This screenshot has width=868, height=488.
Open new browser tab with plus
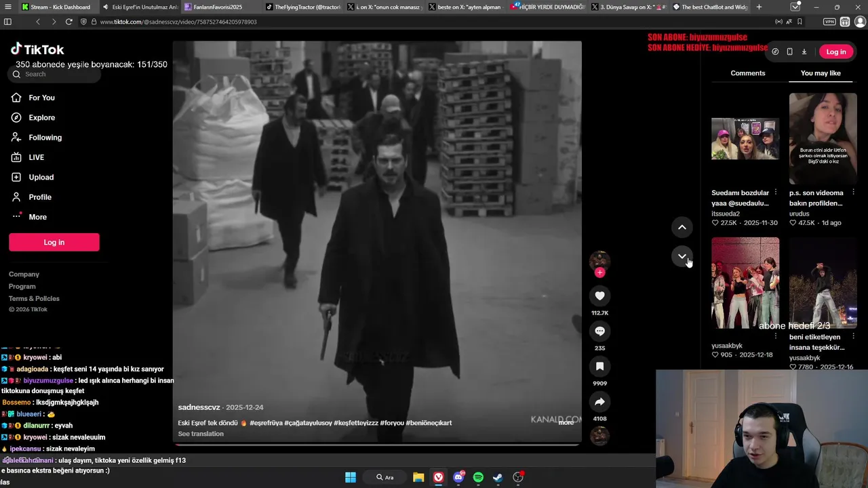[758, 7]
